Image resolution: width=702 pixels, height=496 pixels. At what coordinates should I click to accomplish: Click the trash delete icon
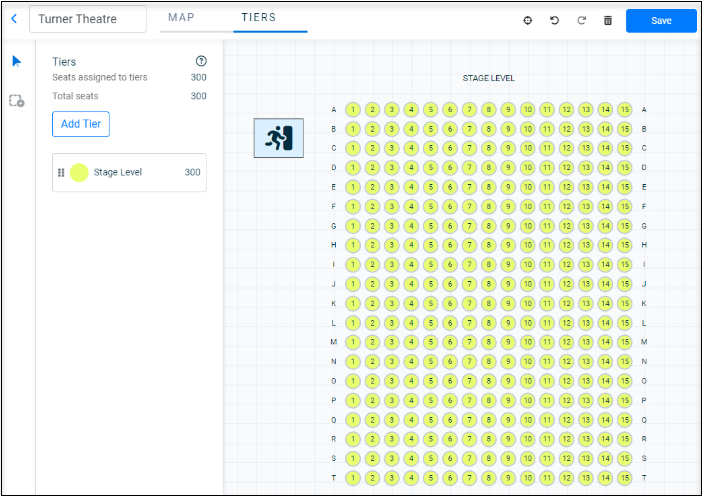[x=608, y=21]
